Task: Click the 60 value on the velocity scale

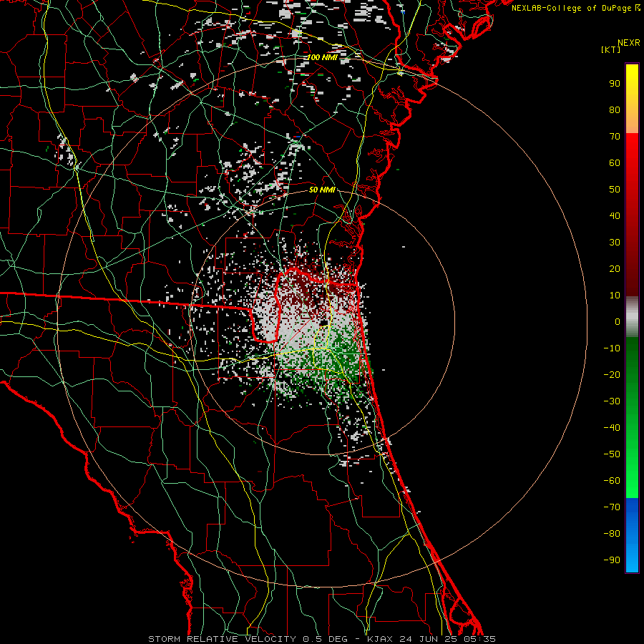Action: coord(615,163)
